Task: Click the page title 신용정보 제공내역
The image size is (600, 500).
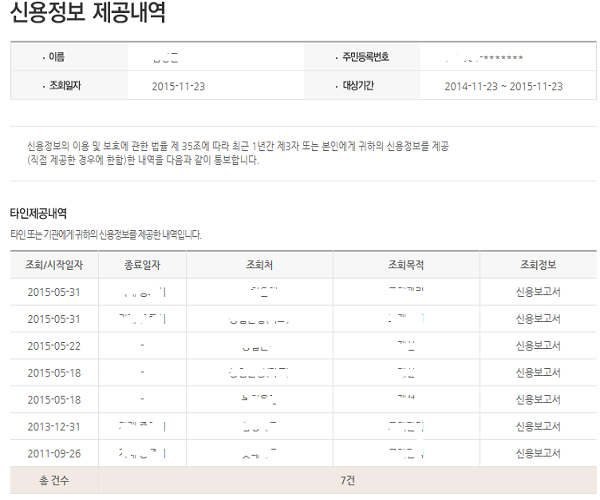Action: (88, 12)
